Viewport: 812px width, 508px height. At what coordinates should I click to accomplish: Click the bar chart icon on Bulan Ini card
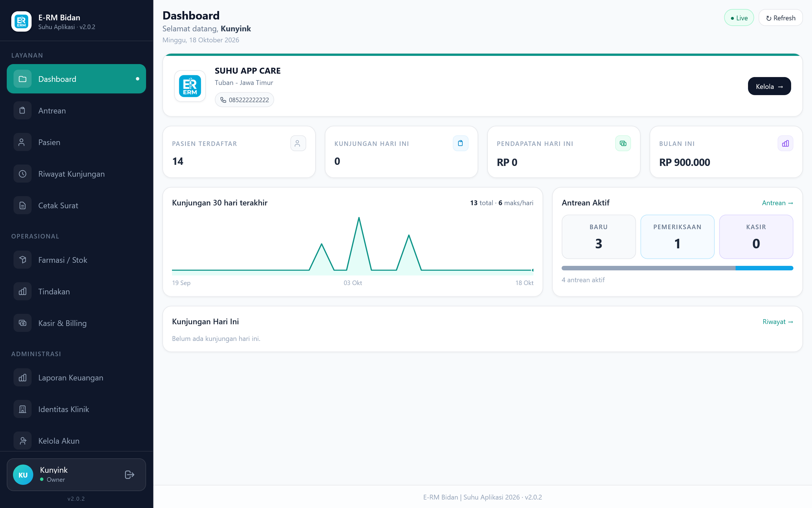[x=785, y=143]
